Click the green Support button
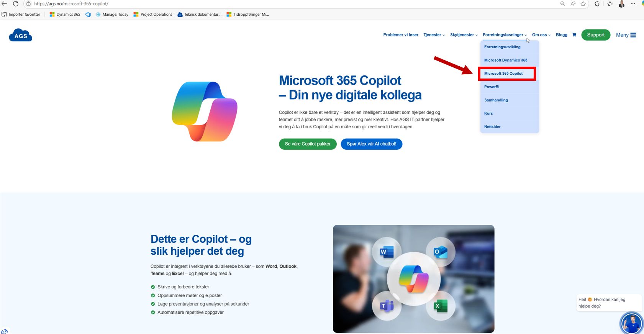644x334 pixels. click(596, 35)
